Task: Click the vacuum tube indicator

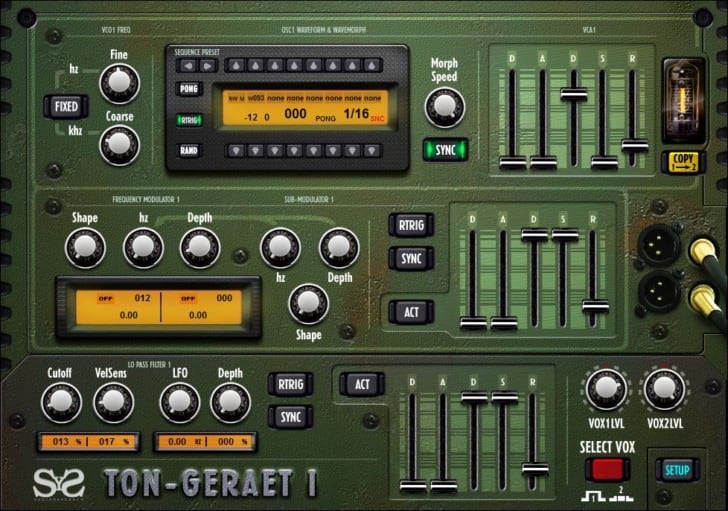Action: (682, 101)
